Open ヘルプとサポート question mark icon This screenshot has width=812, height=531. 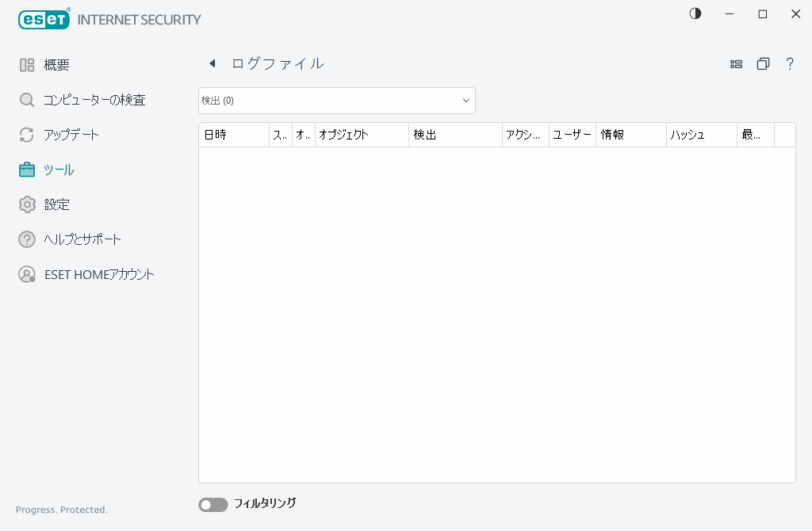tap(26, 239)
